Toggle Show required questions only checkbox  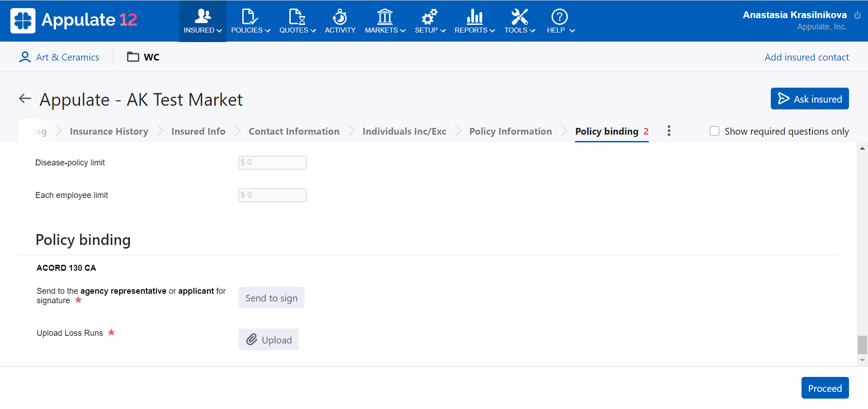714,131
